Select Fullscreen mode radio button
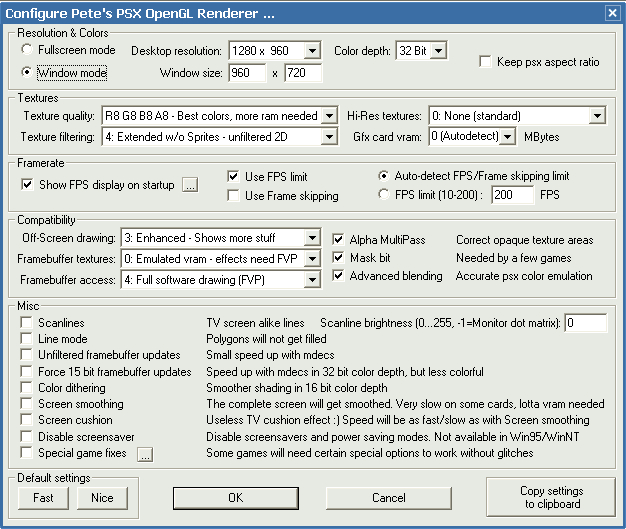 pyautogui.click(x=26, y=50)
